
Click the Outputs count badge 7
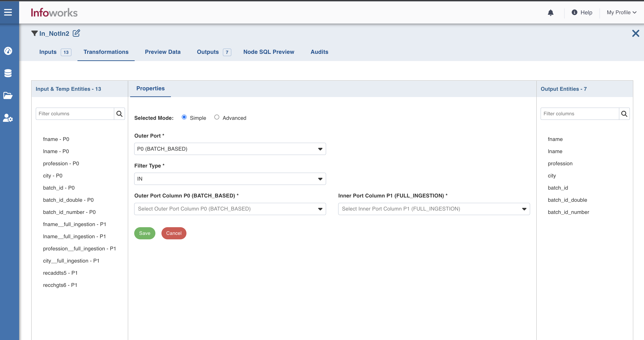tap(227, 52)
